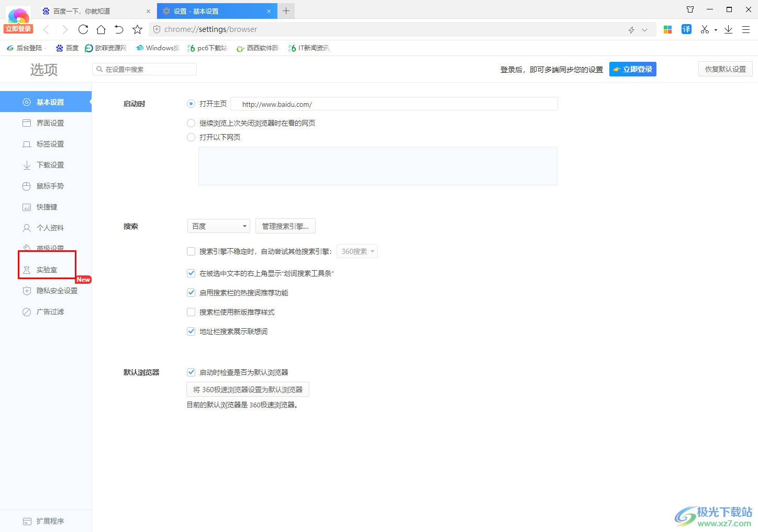Click the lightning speed mode icon
758x532 pixels.
631,30
